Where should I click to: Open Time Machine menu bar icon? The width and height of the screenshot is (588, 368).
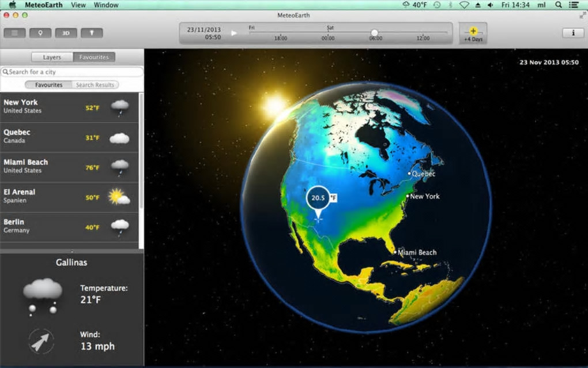click(x=437, y=5)
